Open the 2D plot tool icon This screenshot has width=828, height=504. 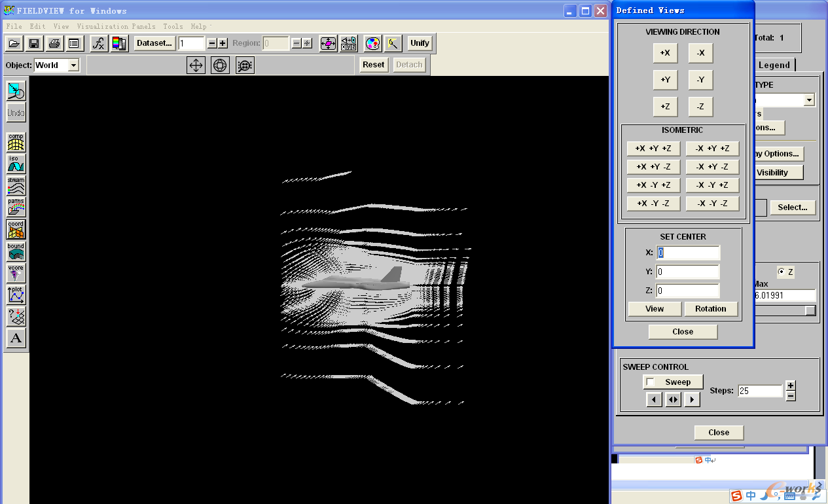[x=16, y=294]
